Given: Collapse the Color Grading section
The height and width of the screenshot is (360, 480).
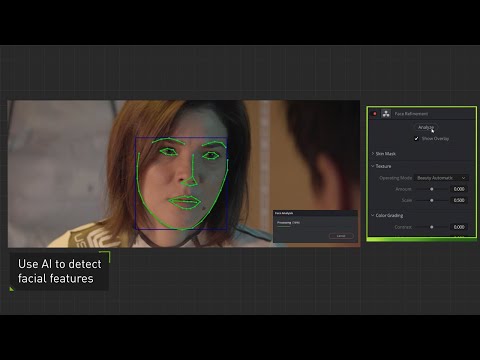Looking at the screenshot, I should point(387,215).
